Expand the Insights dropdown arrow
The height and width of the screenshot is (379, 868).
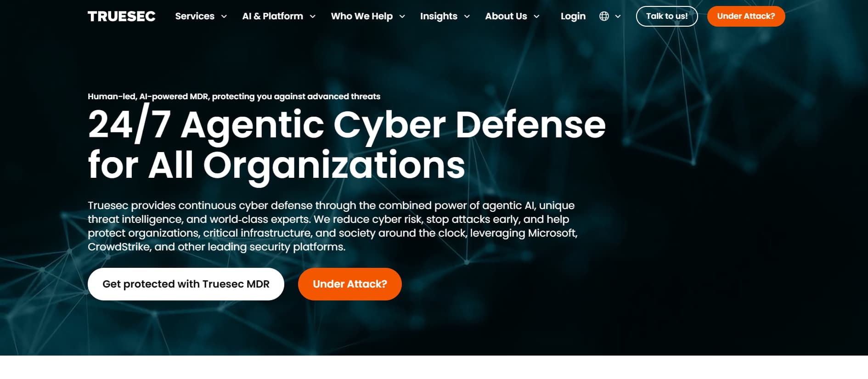[467, 17]
